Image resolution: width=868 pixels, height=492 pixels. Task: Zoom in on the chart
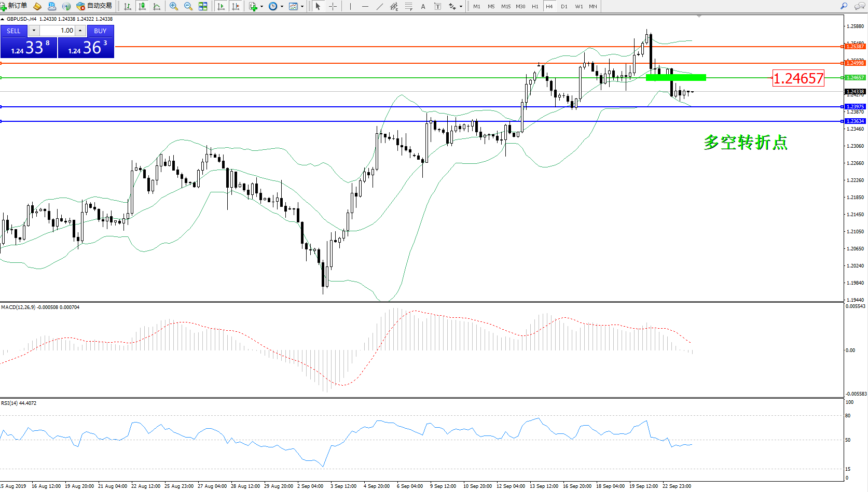pyautogui.click(x=174, y=6)
